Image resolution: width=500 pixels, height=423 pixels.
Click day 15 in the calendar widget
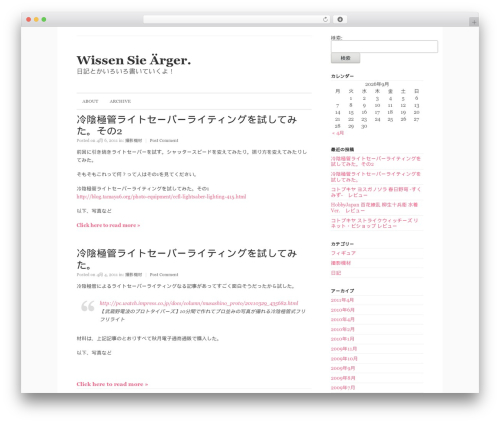click(351, 112)
